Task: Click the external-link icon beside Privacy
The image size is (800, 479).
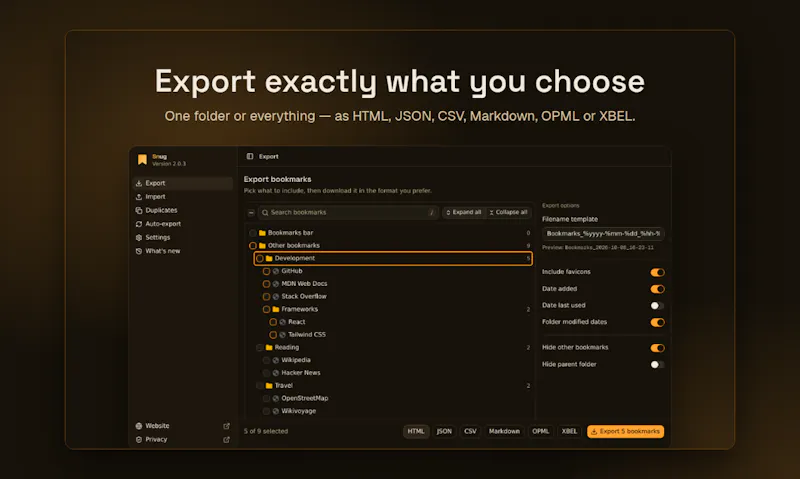Action: pyautogui.click(x=227, y=440)
